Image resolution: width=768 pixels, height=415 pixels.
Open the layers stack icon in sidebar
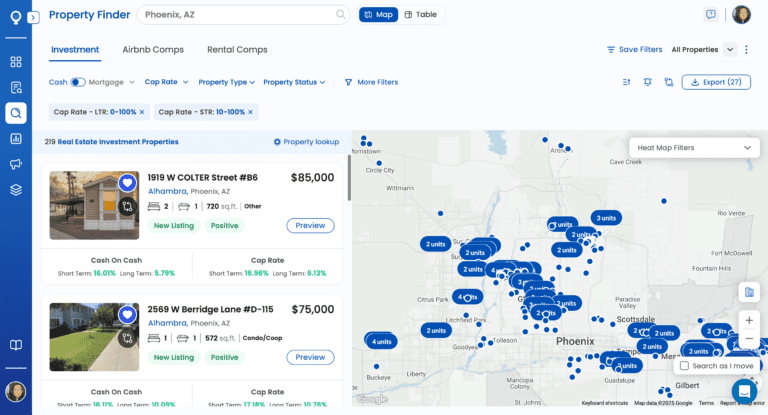click(16, 190)
